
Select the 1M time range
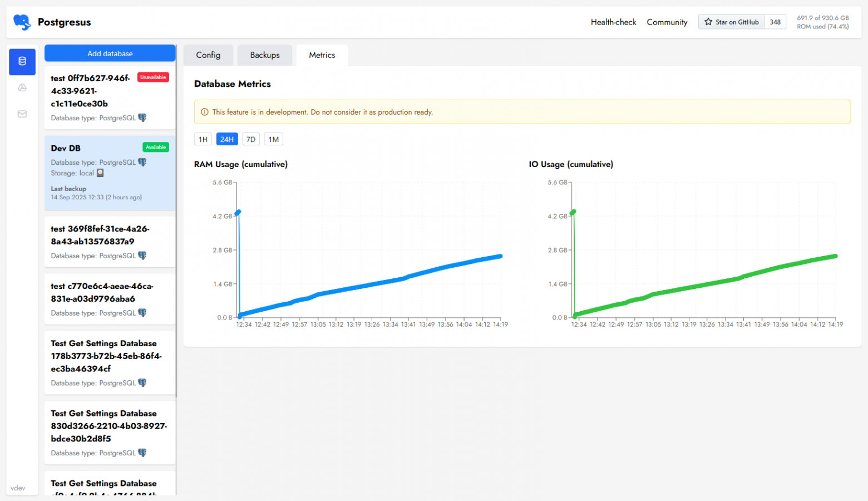(274, 139)
